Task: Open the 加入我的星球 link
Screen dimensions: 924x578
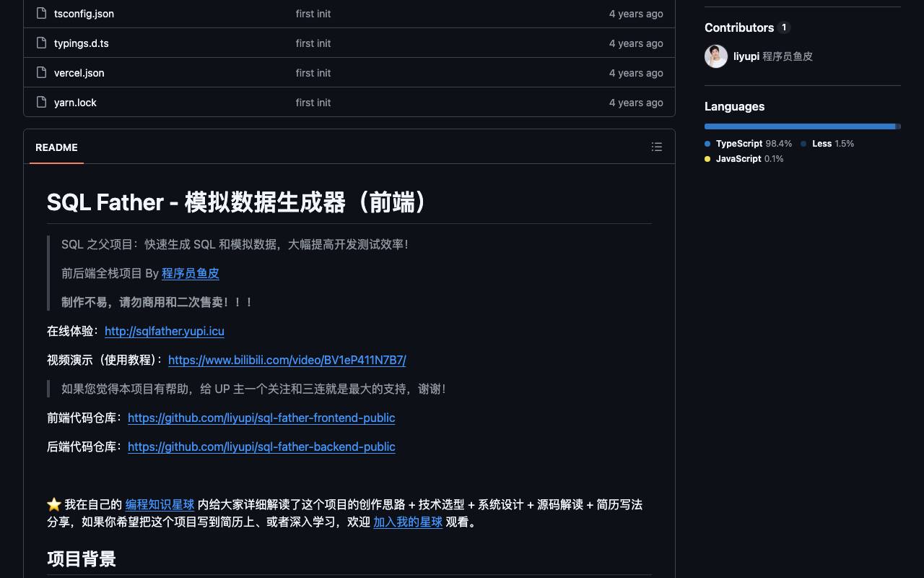Action: (x=408, y=522)
